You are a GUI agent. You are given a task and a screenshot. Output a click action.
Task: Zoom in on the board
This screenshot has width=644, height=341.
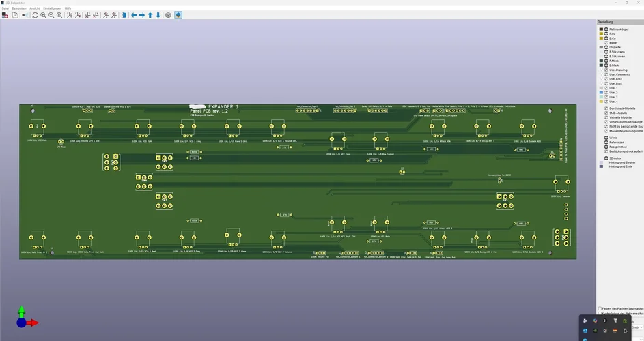[x=43, y=15]
